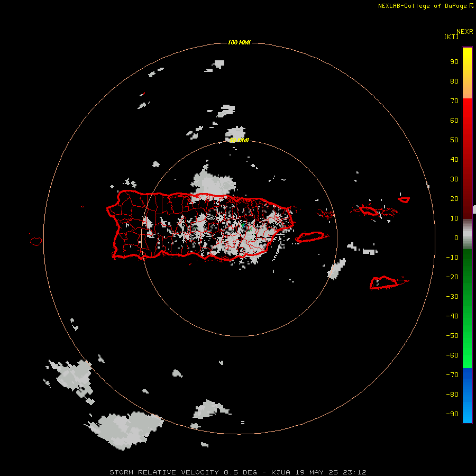The image size is (476, 476).
Task: Click the positive 50 value on the scale
Action: [x=454, y=140]
